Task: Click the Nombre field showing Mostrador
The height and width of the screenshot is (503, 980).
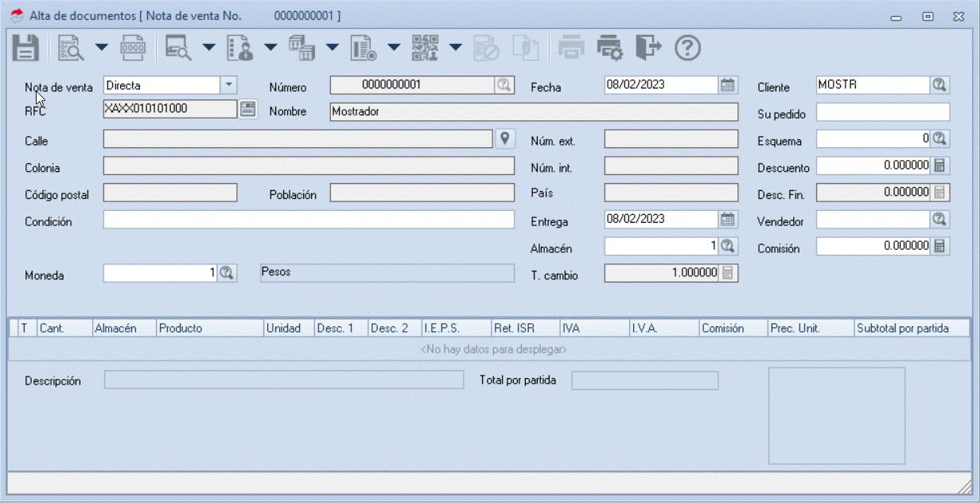Action: coord(534,111)
